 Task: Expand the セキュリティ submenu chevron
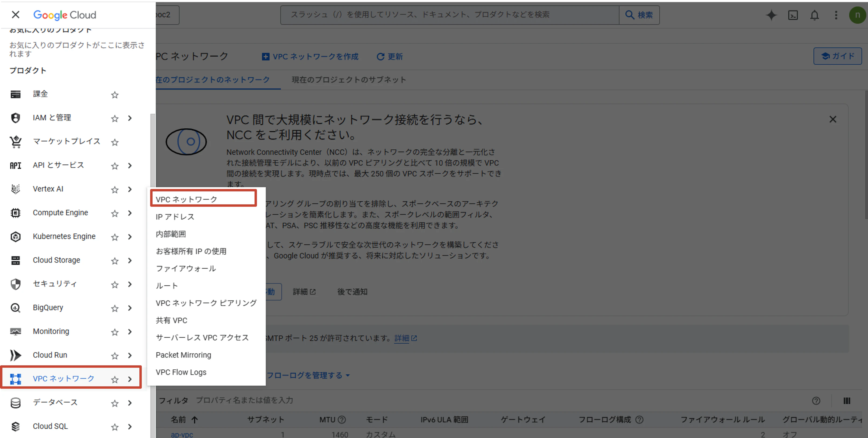130,284
